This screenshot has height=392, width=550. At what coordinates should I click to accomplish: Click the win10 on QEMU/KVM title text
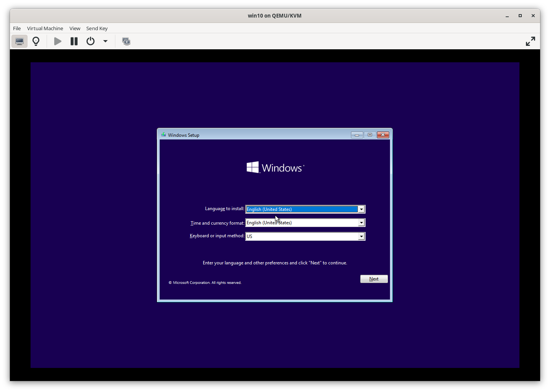(x=275, y=16)
